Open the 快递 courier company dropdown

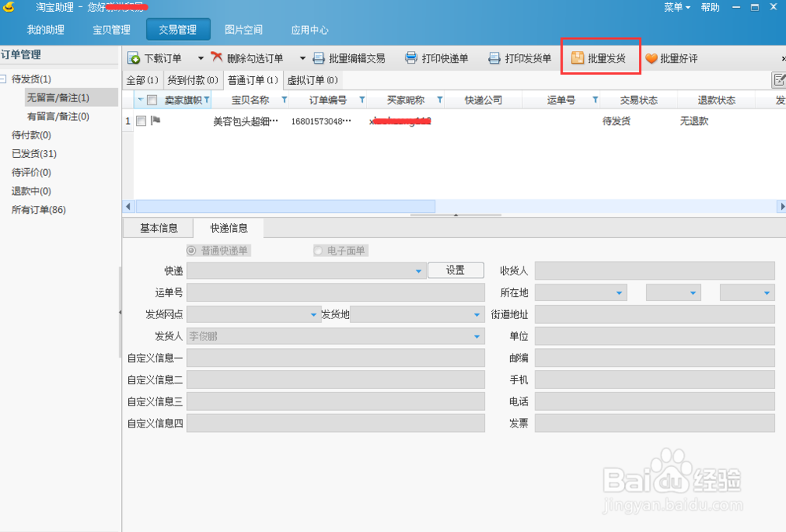coord(417,270)
